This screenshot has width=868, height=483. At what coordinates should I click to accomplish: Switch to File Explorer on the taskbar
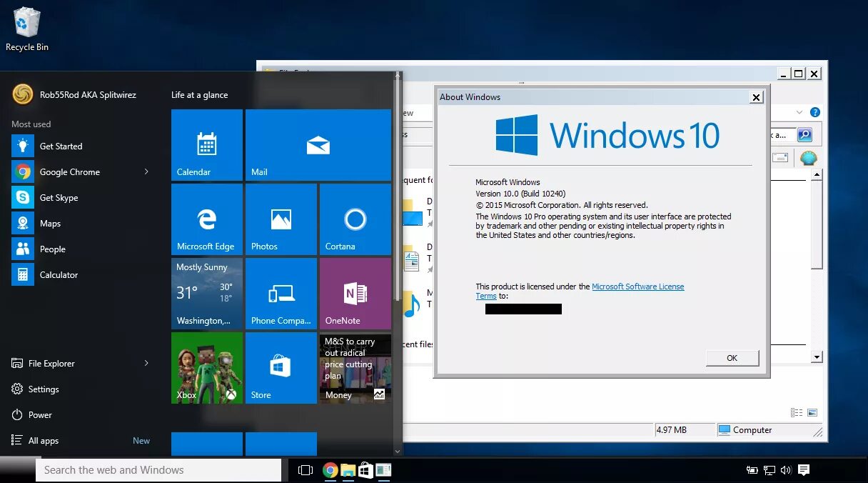point(348,470)
